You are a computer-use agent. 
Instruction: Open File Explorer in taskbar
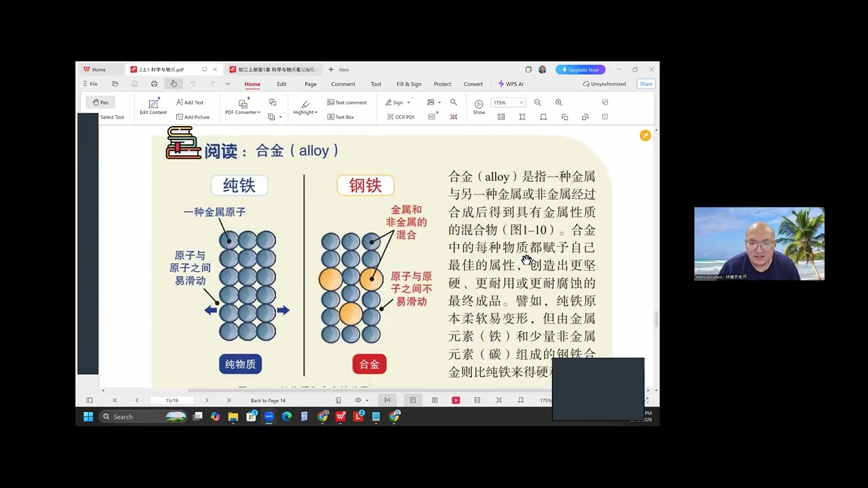click(233, 417)
